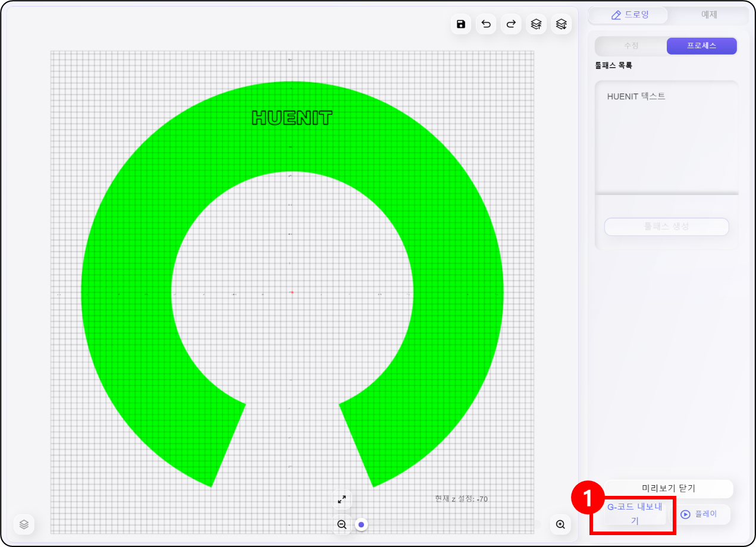The height and width of the screenshot is (547, 756).
Task: Click the redo arrow icon
Action: pyautogui.click(x=511, y=24)
